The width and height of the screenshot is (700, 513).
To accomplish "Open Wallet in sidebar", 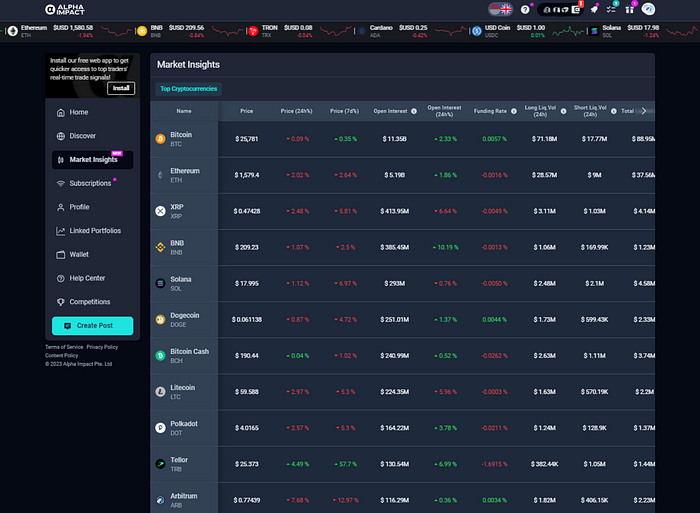I will pyautogui.click(x=92, y=254).
